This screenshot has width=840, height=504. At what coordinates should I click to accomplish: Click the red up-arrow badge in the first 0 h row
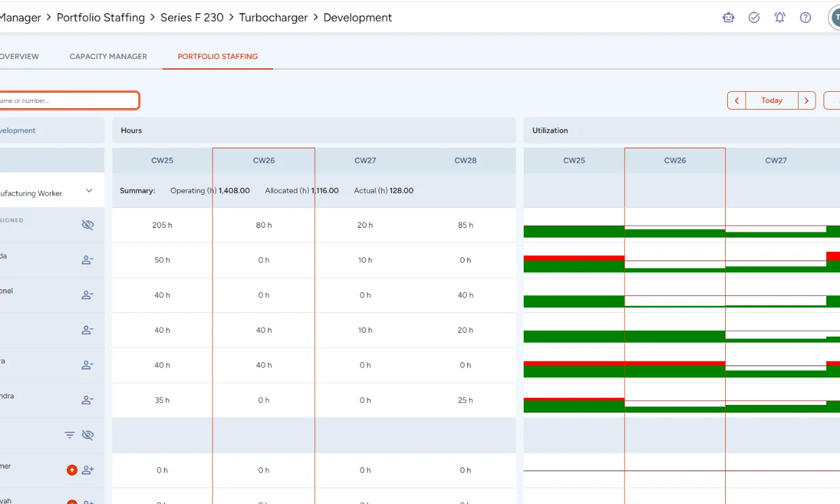click(72, 470)
